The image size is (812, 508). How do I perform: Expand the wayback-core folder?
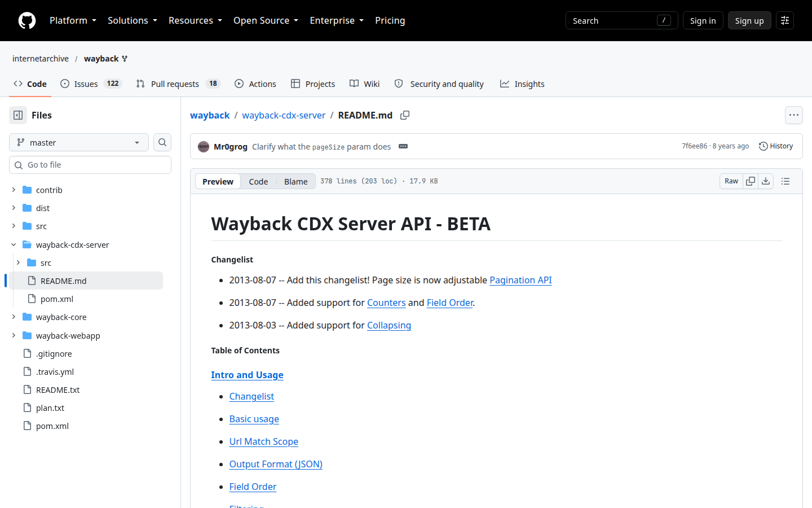[x=14, y=317]
